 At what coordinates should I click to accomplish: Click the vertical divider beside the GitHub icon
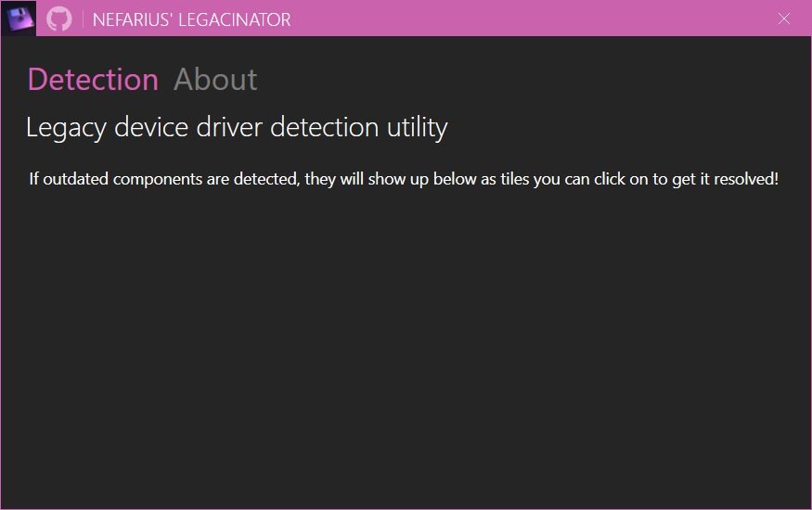click(x=83, y=19)
